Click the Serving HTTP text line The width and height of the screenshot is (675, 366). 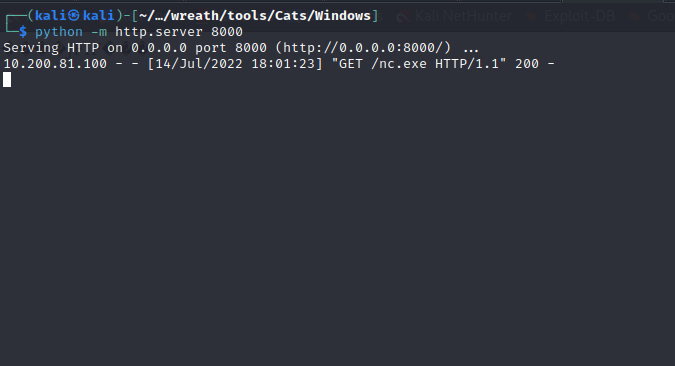coord(241,48)
